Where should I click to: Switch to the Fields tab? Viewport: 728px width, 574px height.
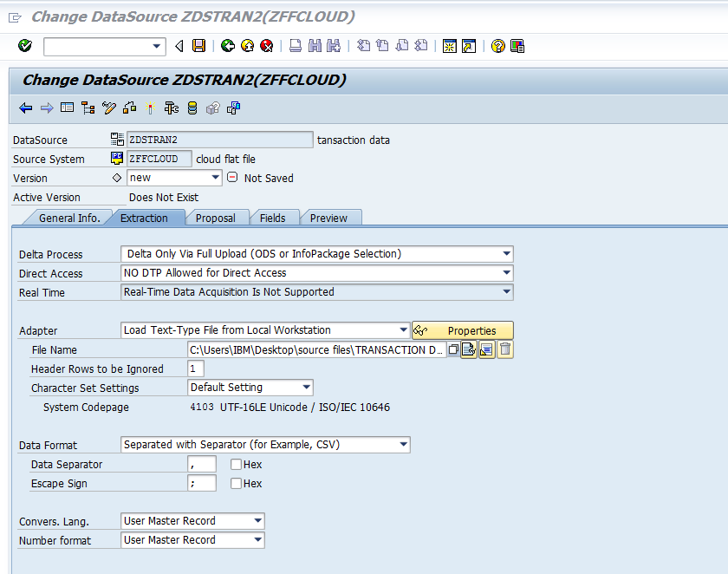[275, 218]
